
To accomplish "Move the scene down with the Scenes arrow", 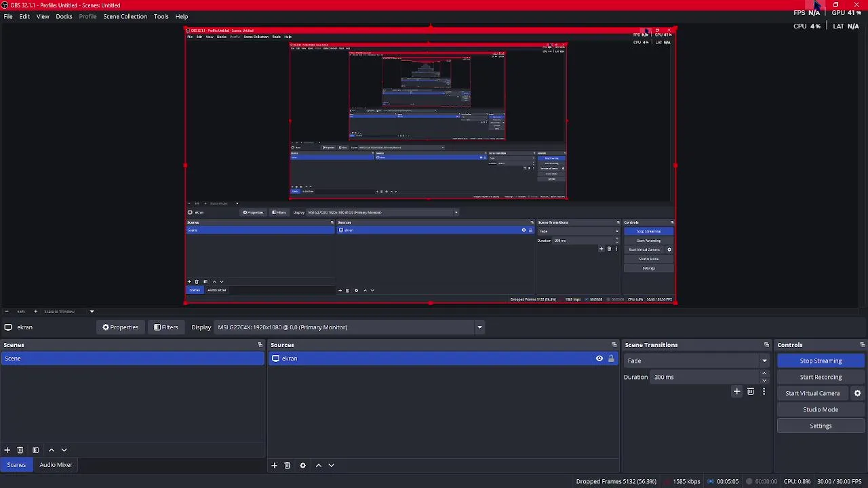I will coord(64,450).
